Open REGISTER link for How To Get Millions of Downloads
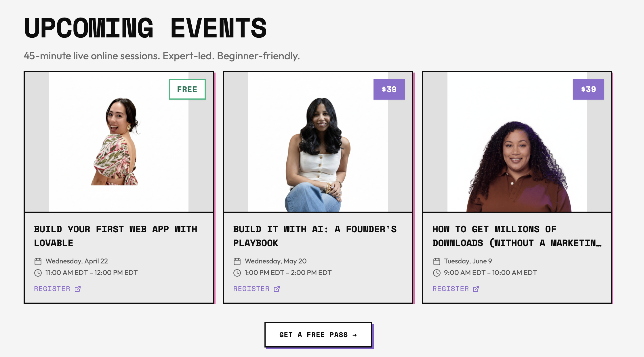 (450, 289)
